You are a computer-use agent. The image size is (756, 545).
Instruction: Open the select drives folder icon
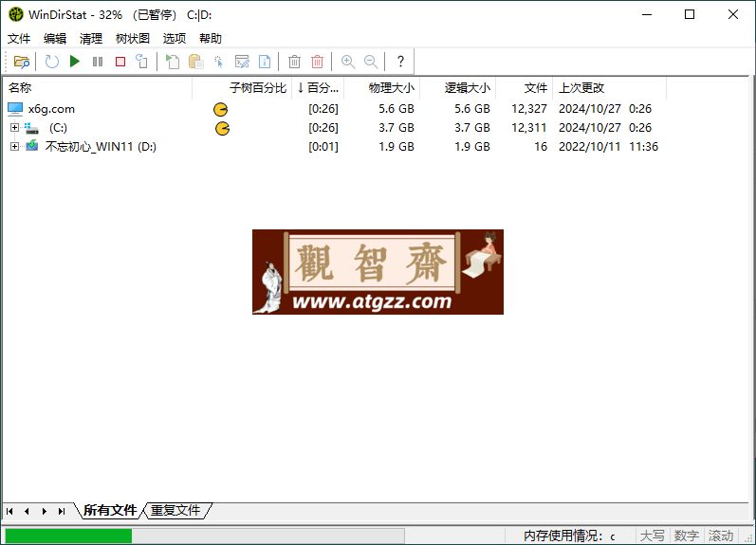pos(22,62)
